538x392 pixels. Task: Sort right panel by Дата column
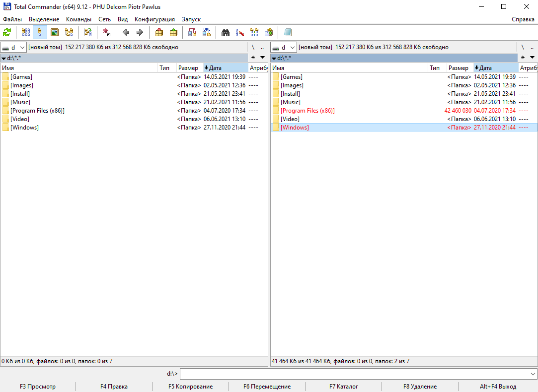[496, 68]
